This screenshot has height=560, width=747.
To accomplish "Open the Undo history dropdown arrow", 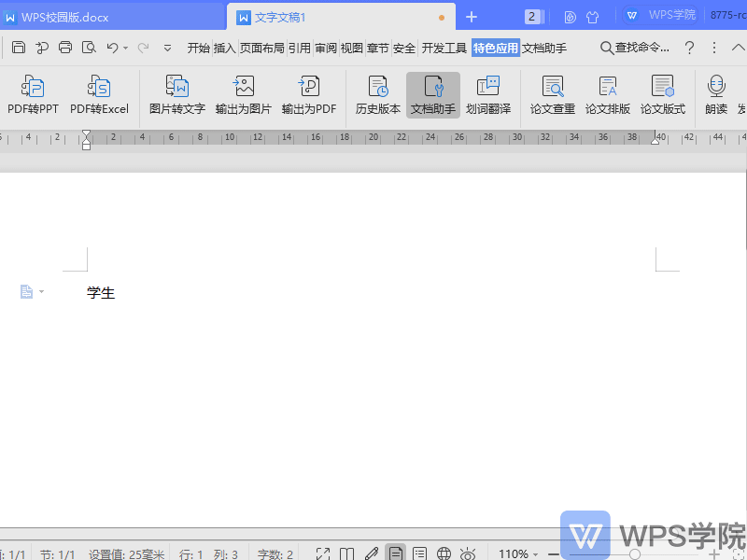I will pos(125,48).
